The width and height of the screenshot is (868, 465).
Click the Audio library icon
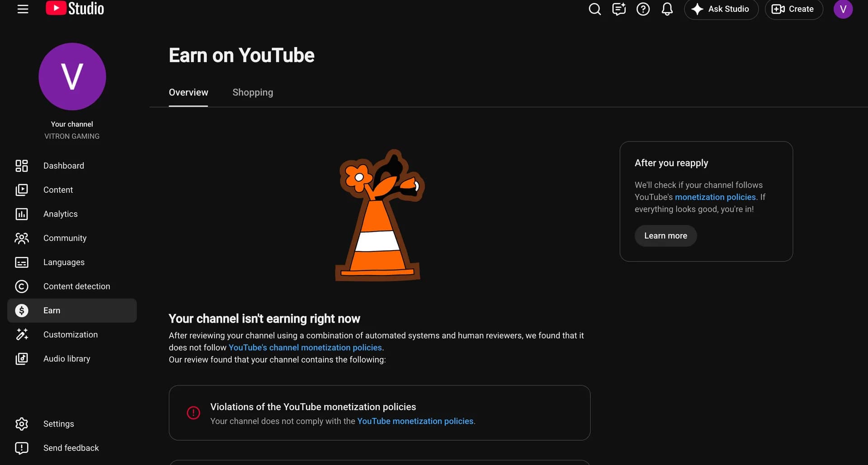[22, 359]
